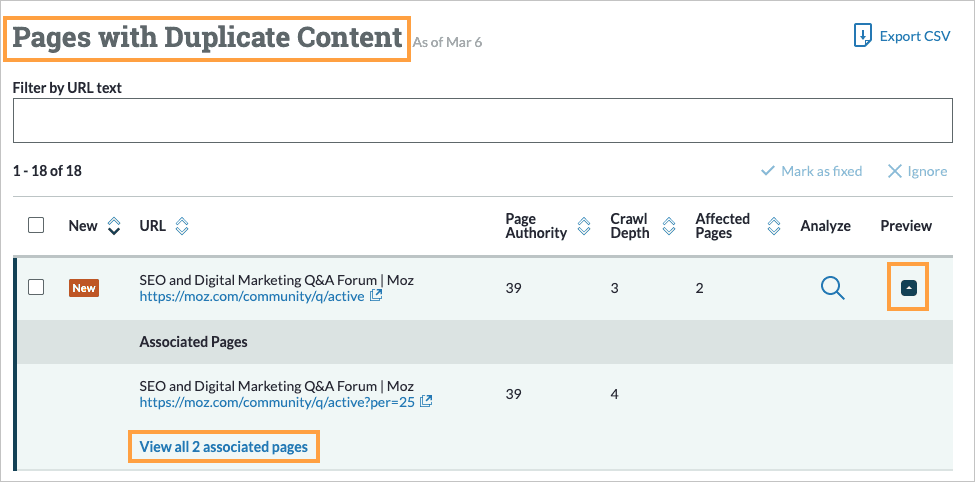
Task: Tick the select-all checkbox in table header
Action: point(36,226)
